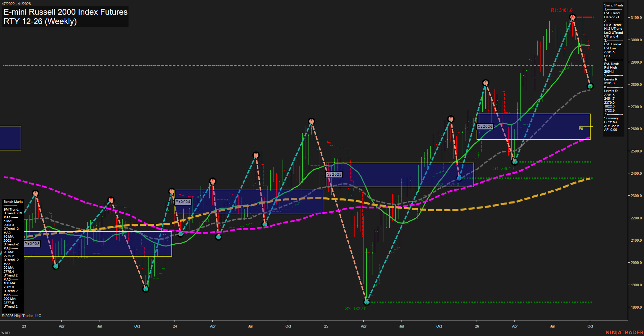
Task: Click the Y:2026 yearly range label
Action: coord(485,126)
